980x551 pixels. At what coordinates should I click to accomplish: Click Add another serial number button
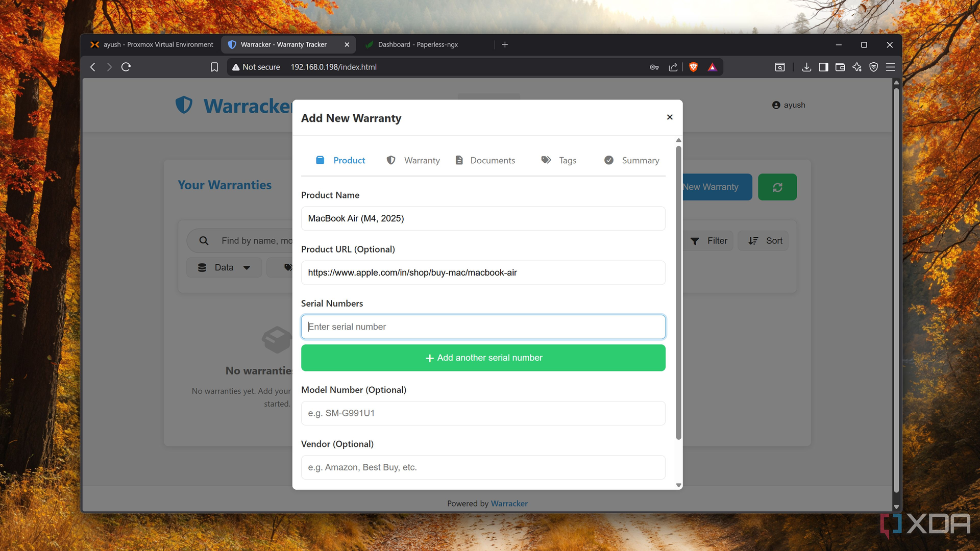[483, 358]
